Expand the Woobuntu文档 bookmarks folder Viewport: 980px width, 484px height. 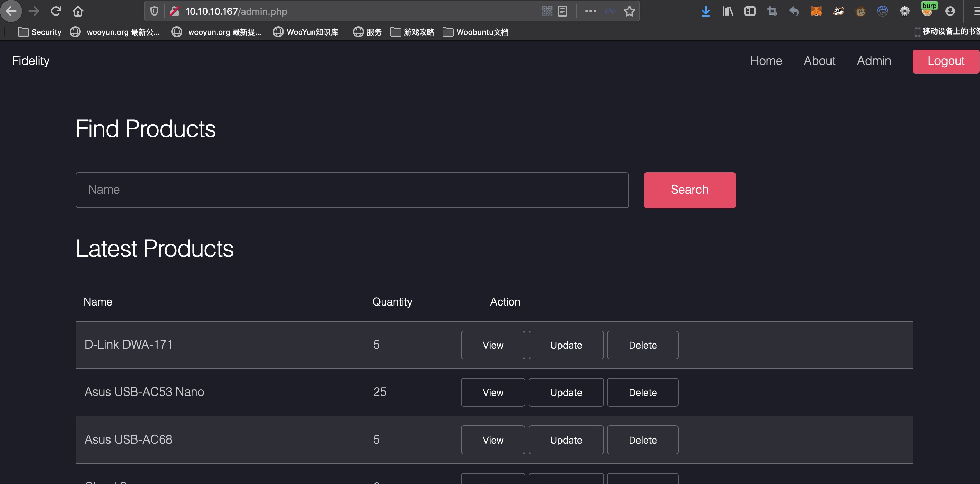coord(475,32)
